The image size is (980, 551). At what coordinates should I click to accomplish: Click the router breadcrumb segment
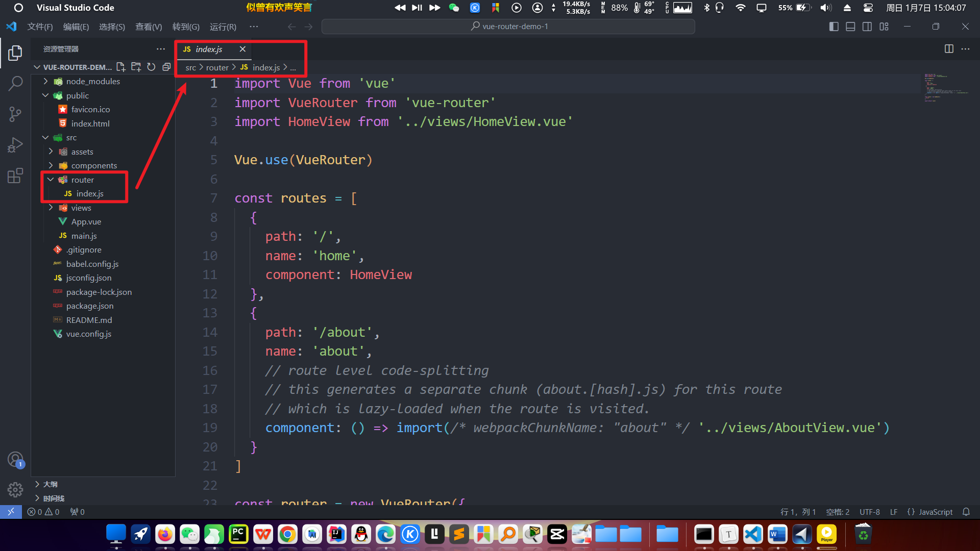coord(217,67)
